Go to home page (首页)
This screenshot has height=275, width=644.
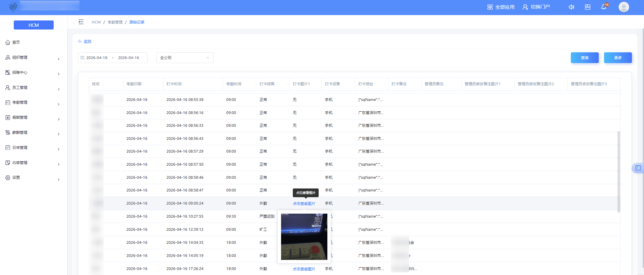(x=16, y=42)
